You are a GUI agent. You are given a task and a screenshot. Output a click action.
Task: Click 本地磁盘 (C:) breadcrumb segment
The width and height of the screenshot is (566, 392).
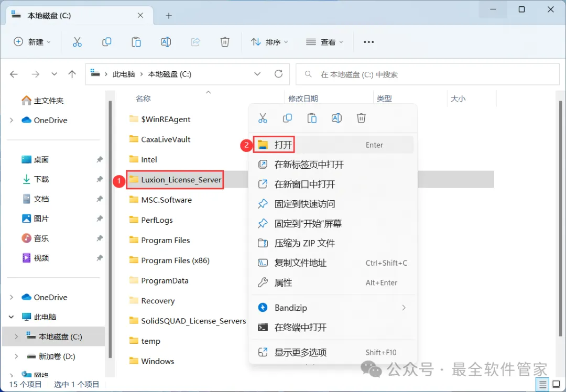tap(170, 74)
